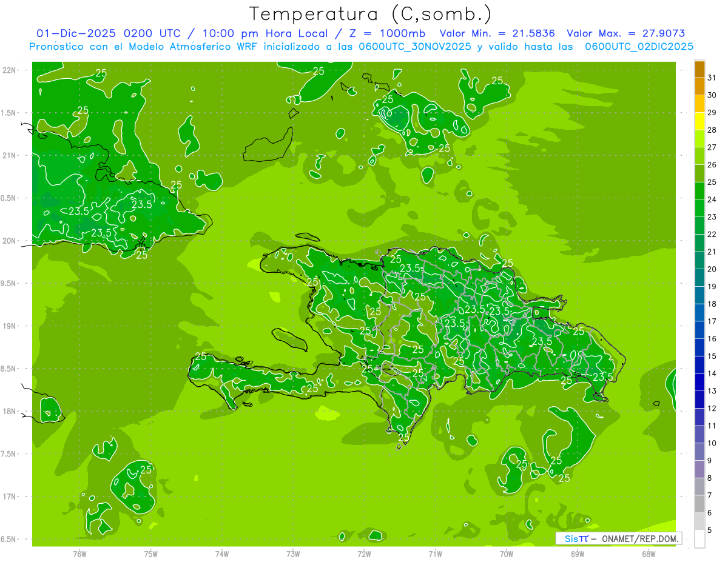Click the 1.5N latitude axis label
Viewport: 728px width, 562px height.
[x=9, y=113]
